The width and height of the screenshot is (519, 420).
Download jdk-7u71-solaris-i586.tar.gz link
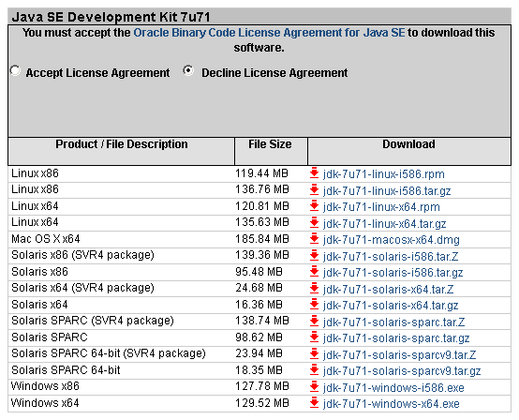pos(393,273)
